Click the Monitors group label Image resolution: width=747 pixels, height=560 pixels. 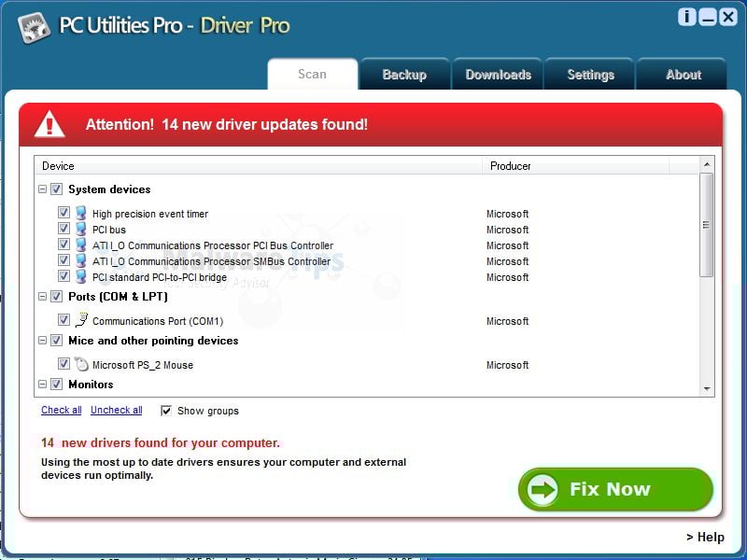91,385
